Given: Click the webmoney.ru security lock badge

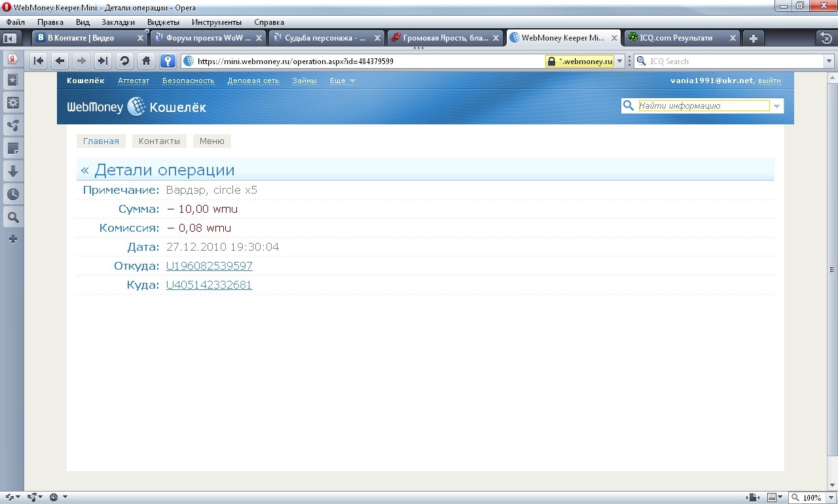Looking at the screenshot, I should tap(579, 61).
